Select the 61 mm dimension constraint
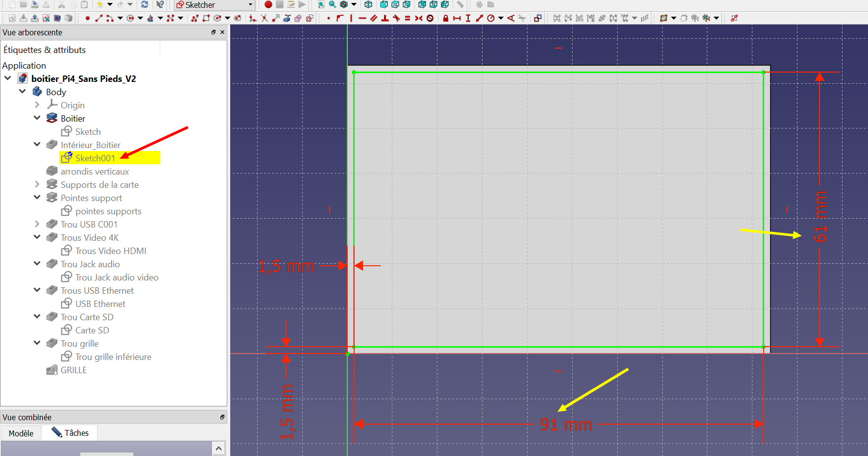Image resolution: width=868 pixels, height=456 pixels. 820,217
